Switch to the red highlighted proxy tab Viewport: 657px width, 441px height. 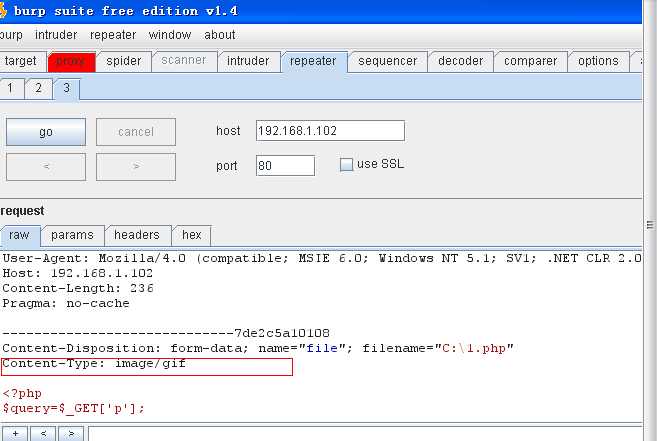coord(72,61)
